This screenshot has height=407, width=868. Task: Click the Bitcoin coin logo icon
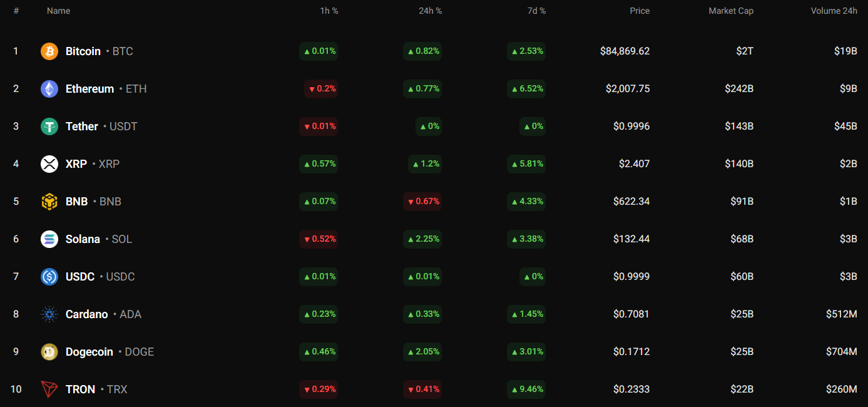click(49, 51)
